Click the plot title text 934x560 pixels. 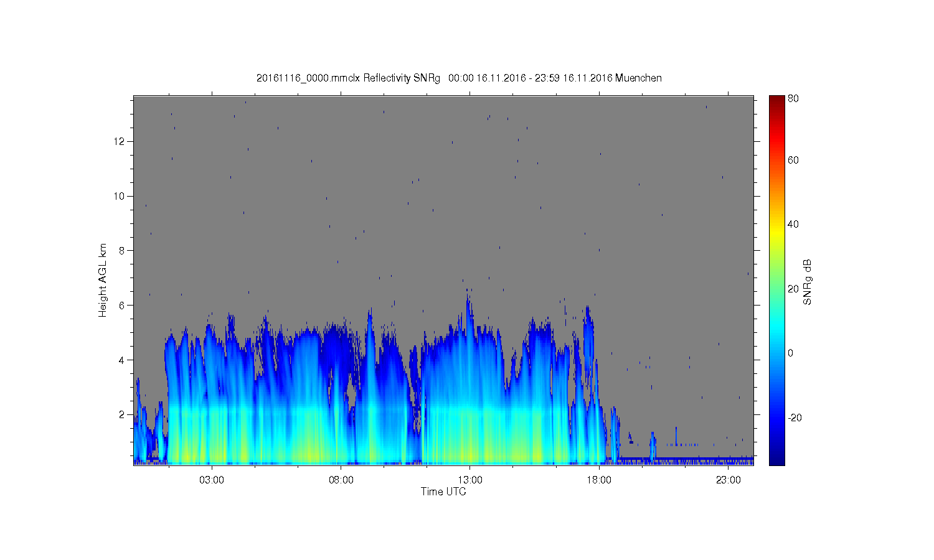[459, 78]
